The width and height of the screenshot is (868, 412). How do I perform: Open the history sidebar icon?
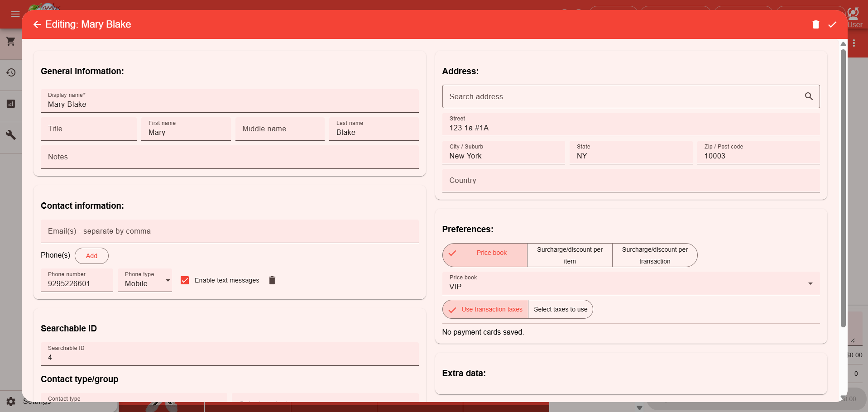pyautogui.click(x=11, y=72)
